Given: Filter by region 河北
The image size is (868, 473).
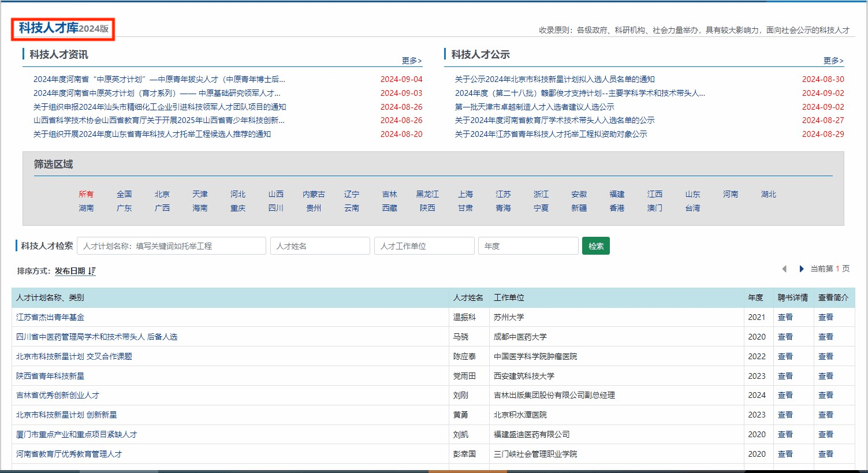Looking at the screenshot, I should pyautogui.click(x=238, y=194).
